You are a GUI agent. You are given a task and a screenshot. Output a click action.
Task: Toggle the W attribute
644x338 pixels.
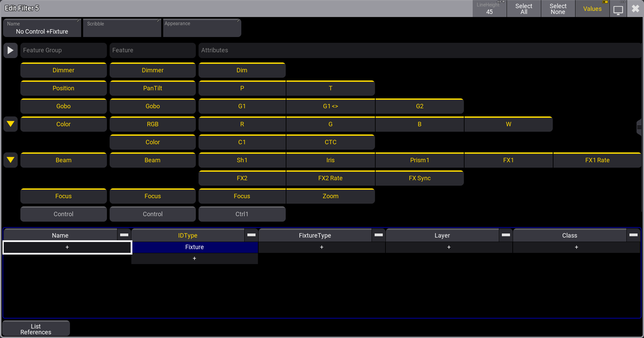[508, 124]
